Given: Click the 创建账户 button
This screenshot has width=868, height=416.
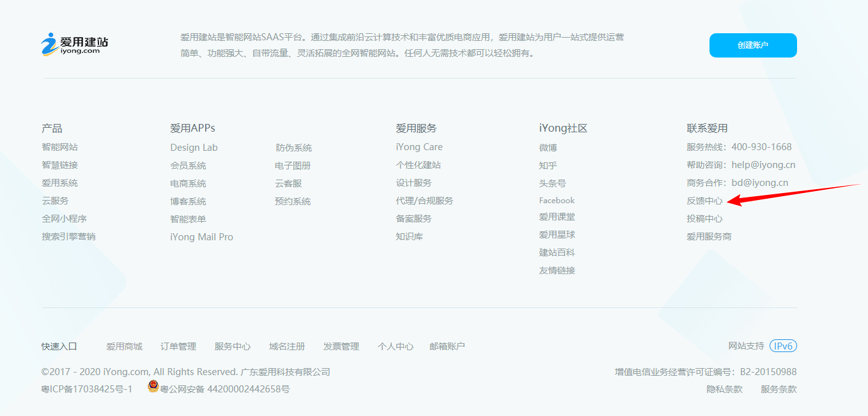Looking at the screenshot, I should coord(753,45).
